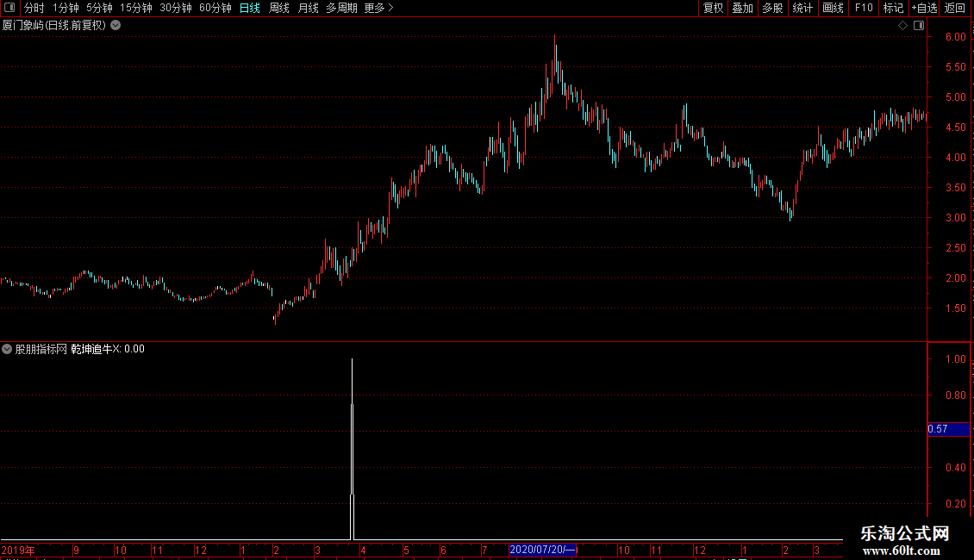
Task: Select the 2020/07/20 date marker on timeline
Action: pos(543,550)
